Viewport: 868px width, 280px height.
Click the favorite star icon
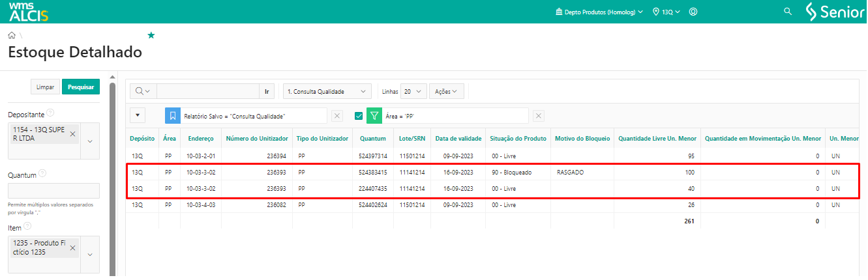pos(151,35)
